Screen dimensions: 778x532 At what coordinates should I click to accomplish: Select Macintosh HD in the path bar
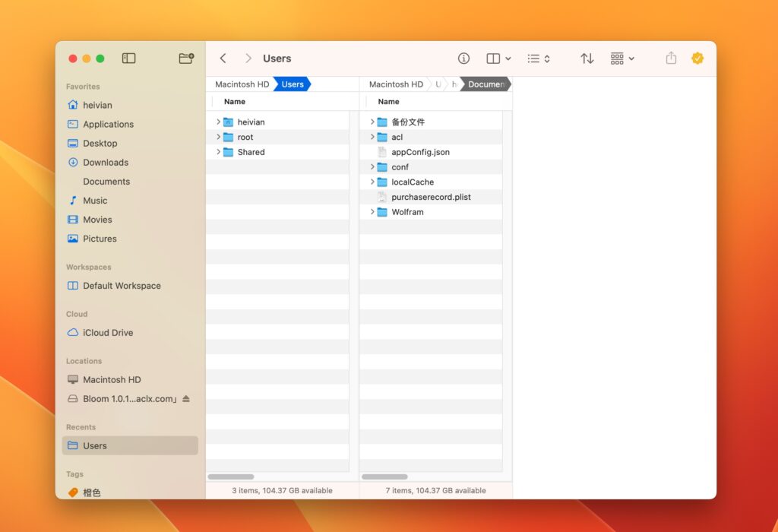241,84
